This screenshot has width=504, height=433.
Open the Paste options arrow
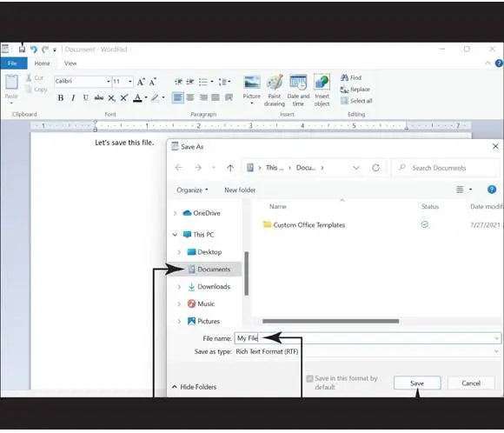[x=11, y=103]
